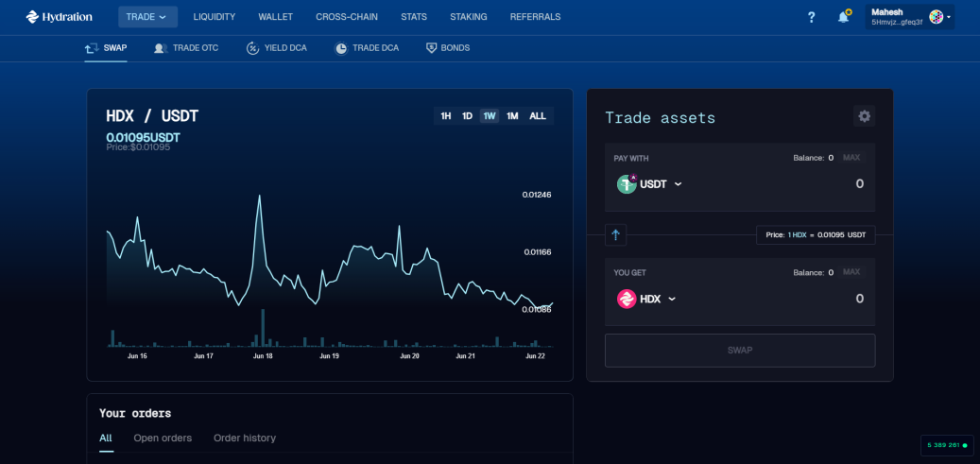This screenshot has height=464, width=980.
Task: Click MAX in the Pay With section
Action: click(x=851, y=158)
